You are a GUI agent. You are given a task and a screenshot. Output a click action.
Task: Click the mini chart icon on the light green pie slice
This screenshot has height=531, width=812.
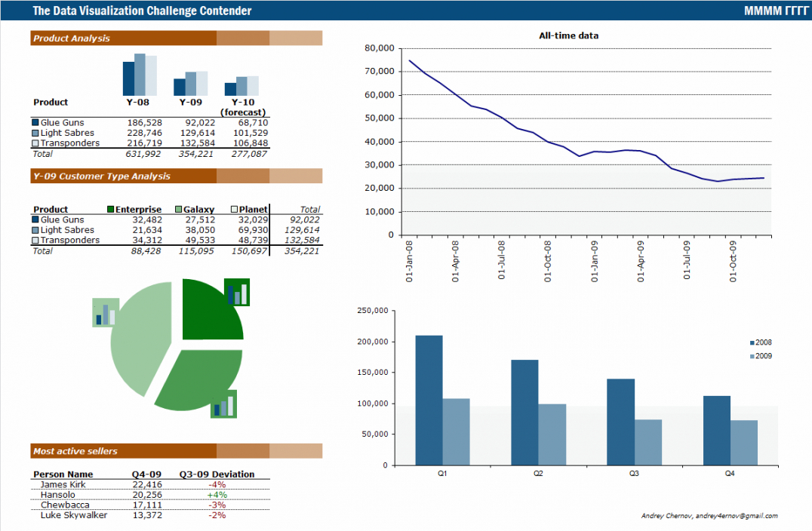coord(106,312)
